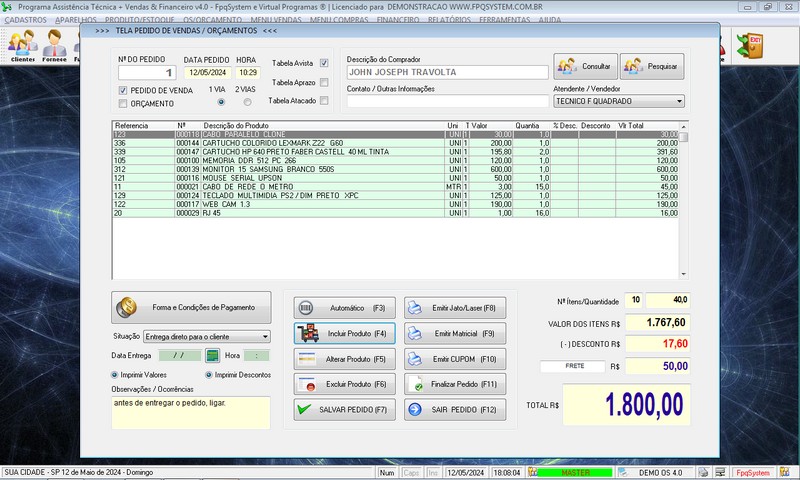Click Automático (F3) barcode button
The width and height of the screenshot is (800, 480).
344,308
